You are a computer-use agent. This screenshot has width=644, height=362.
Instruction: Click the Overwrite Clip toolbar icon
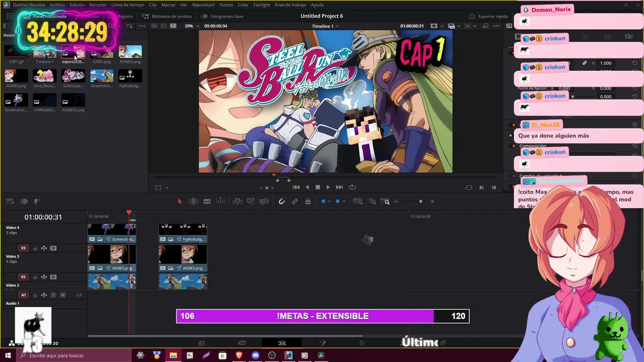point(251,202)
